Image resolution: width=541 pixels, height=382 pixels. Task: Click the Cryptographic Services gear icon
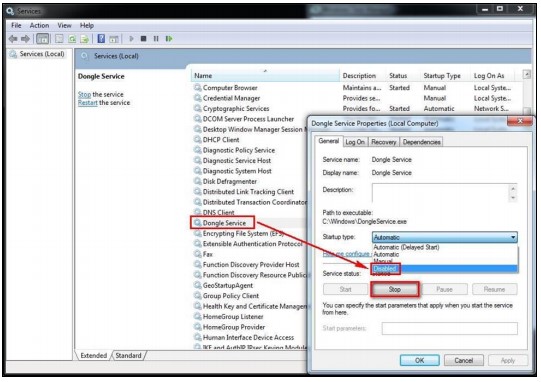click(198, 108)
